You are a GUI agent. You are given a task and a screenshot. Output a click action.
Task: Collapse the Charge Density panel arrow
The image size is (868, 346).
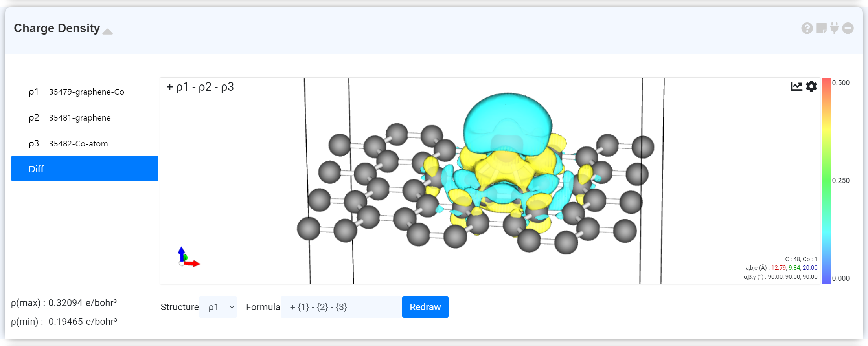(x=107, y=31)
